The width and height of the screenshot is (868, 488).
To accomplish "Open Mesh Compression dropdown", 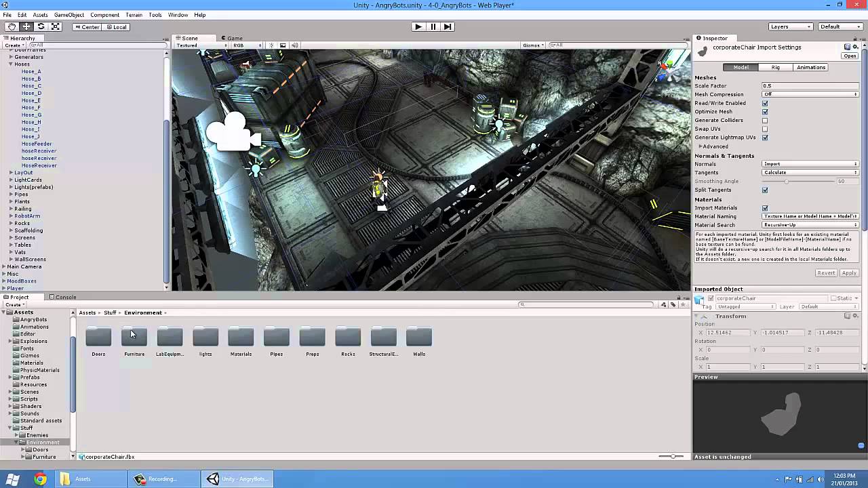I will (810, 94).
